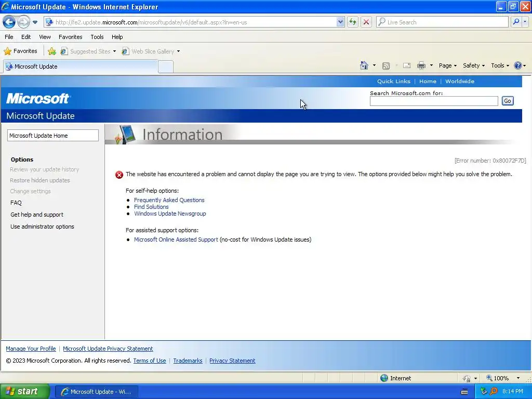Open the Favorites star button
Image resolution: width=532 pixels, height=399 pixels.
click(20, 51)
